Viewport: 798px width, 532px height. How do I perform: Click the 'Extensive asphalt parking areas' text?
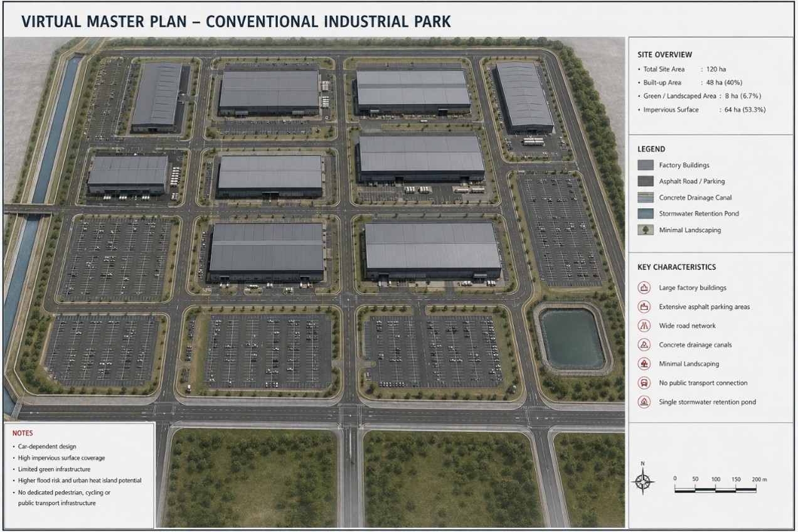coord(705,307)
